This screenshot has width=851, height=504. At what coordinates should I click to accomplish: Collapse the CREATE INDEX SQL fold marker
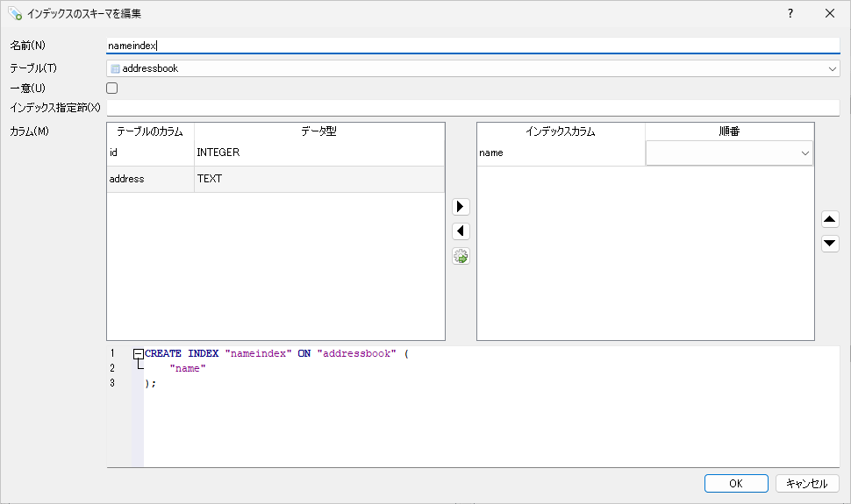138,354
